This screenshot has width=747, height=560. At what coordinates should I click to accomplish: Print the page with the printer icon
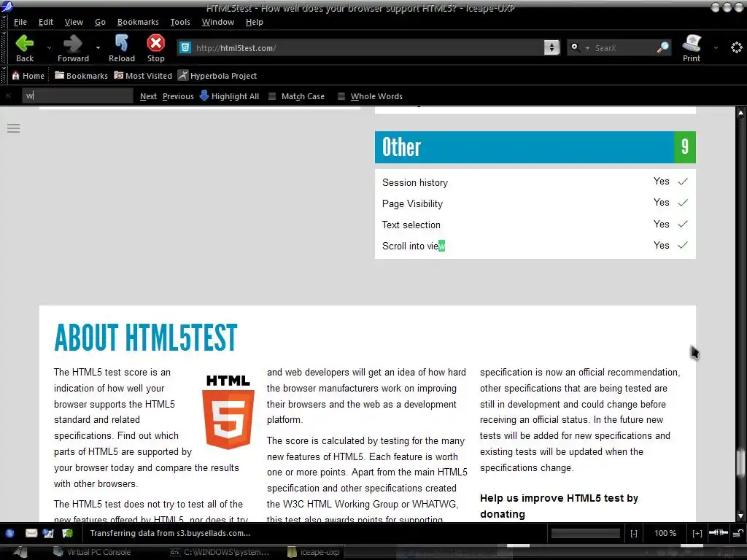coord(692,48)
